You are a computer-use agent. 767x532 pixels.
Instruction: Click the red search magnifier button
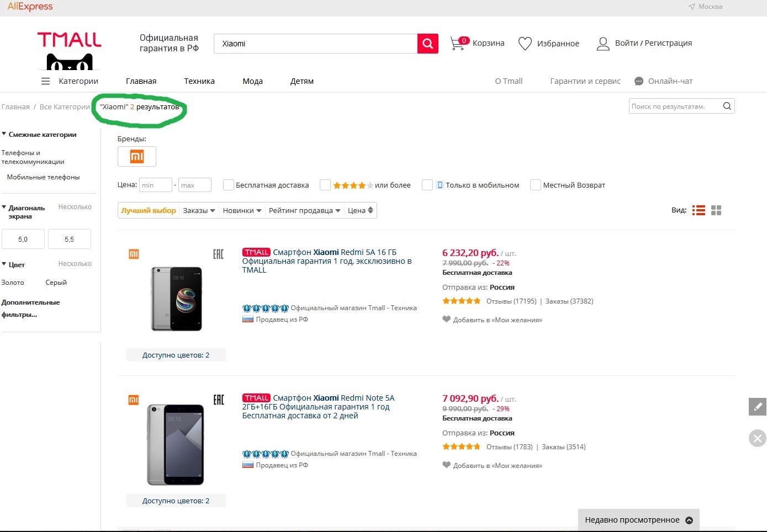427,44
